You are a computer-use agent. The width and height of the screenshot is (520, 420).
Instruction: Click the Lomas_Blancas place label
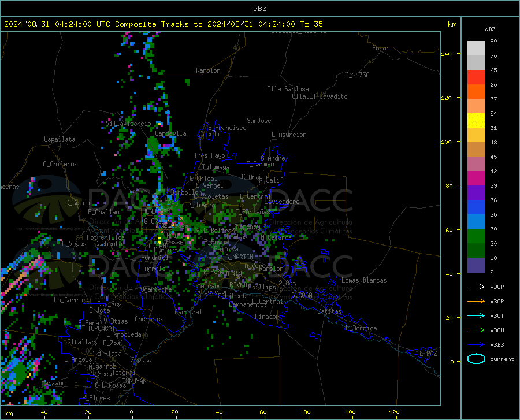click(364, 280)
